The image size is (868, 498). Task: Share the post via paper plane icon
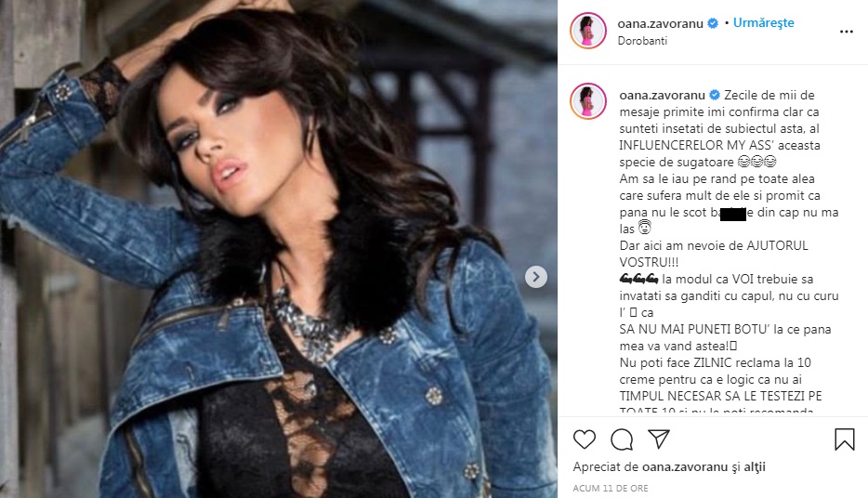point(659,439)
